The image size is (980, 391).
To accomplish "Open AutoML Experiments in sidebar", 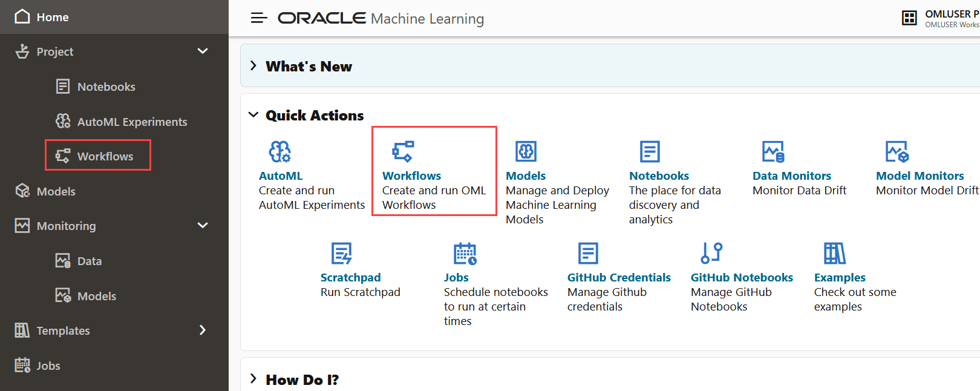I will [x=132, y=122].
